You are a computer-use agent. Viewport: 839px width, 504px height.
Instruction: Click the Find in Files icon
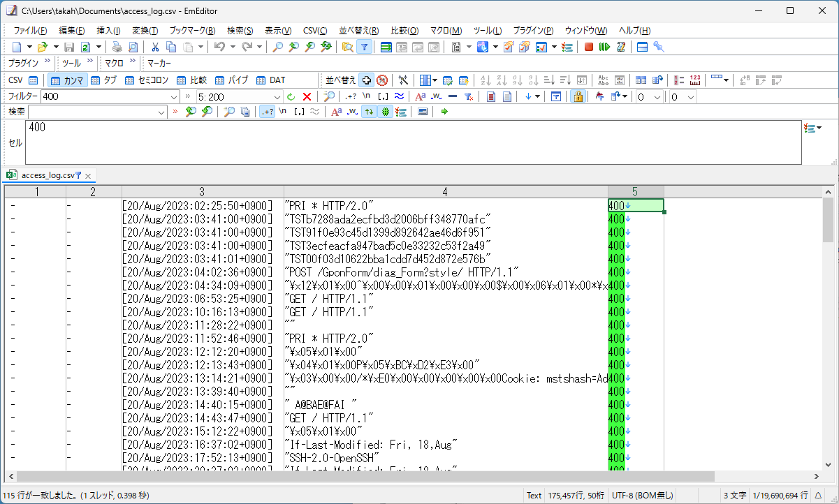347,47
